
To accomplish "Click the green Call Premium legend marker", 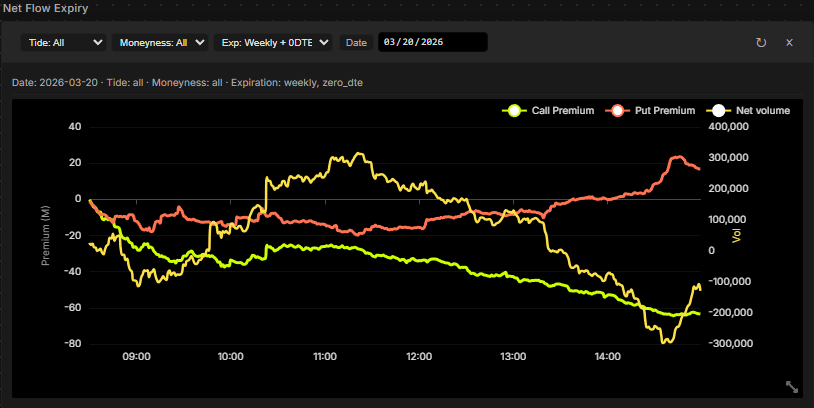I will click(x=514, y=110).
